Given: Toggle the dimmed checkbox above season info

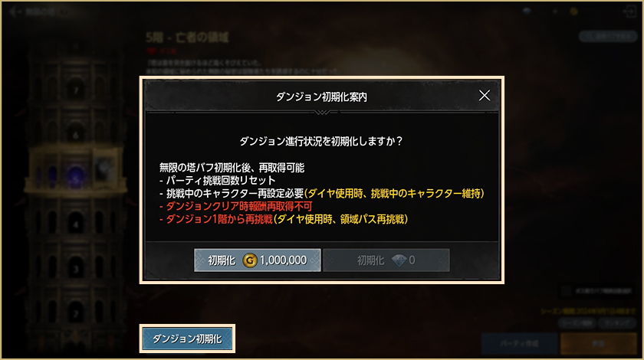Looking at the screenshot, I should click(x=567, y=291).
